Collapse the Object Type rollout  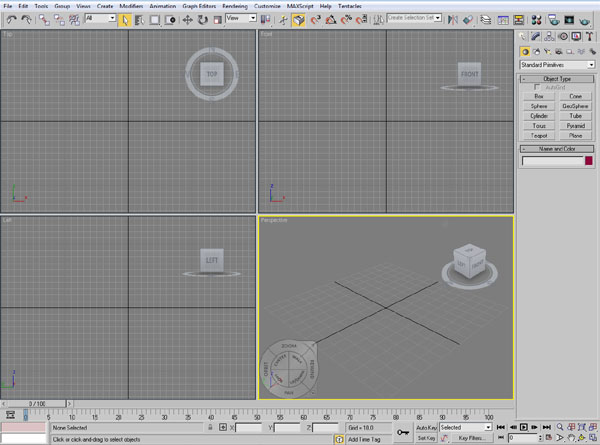[557, 79]
